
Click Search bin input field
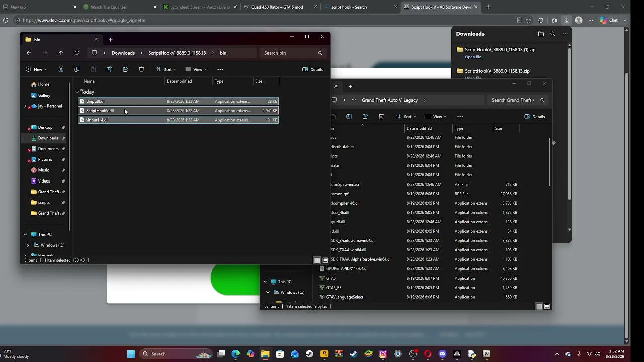(293, 53)
